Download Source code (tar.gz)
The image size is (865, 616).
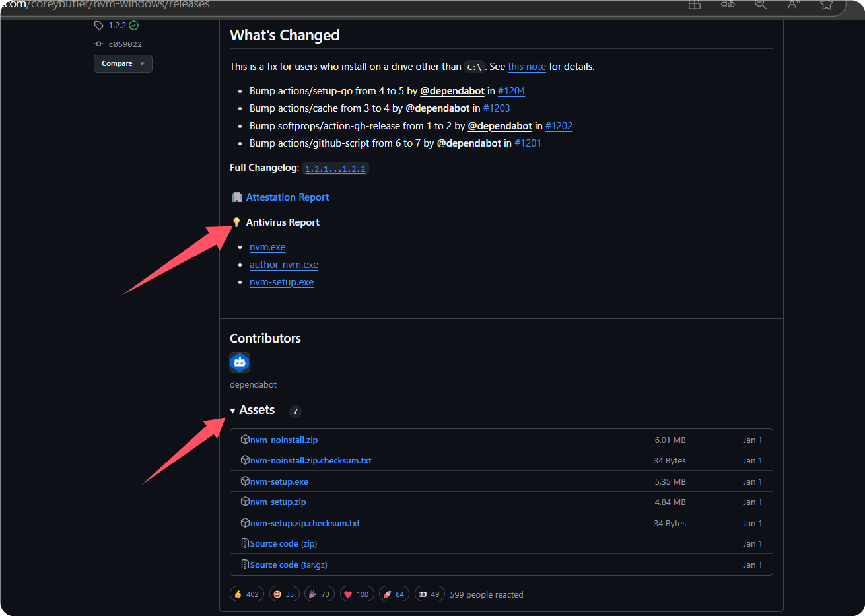(x=289, y=565)
